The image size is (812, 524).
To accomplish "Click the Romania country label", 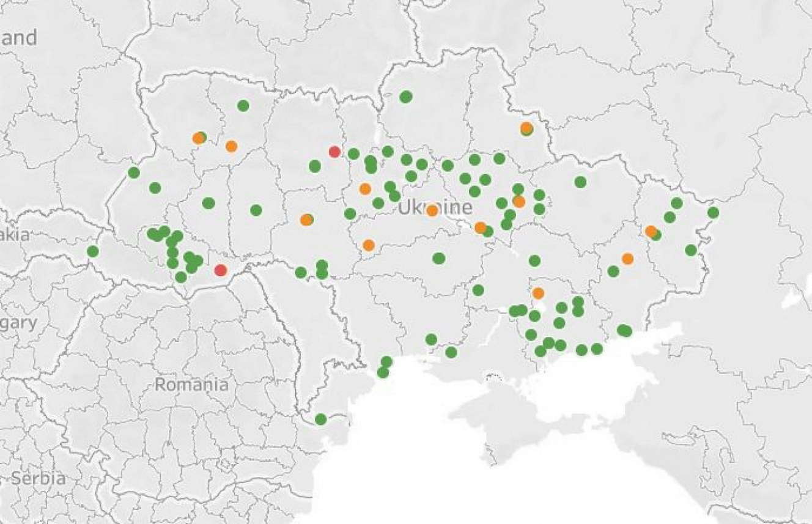I will pos(191,385).
